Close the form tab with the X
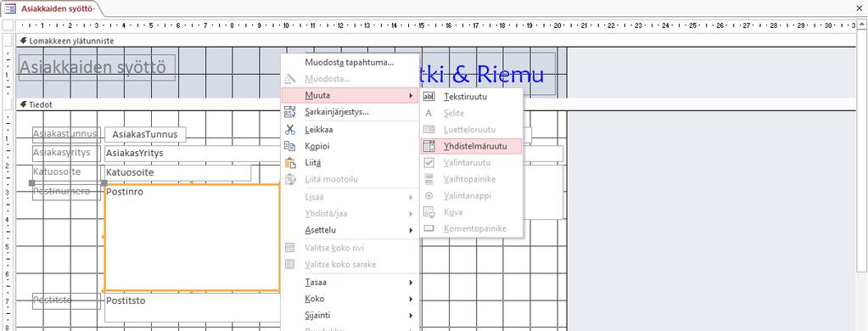This screenshot has height=331, width=868. click(859, 8)
